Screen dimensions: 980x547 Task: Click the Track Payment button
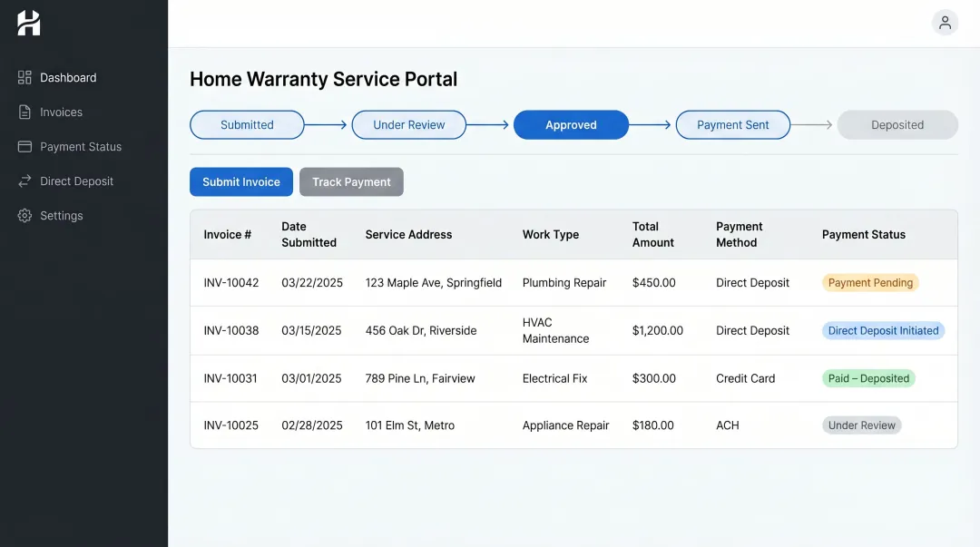point(351,182)
